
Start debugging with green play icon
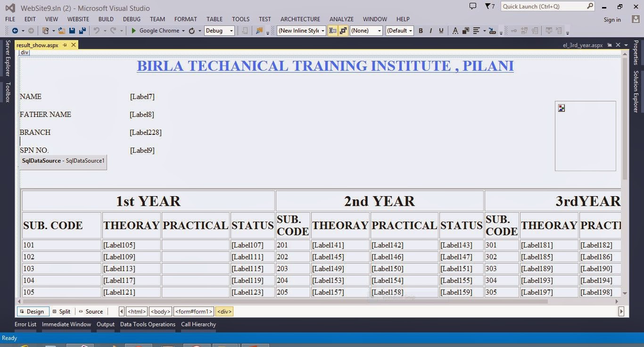coord(134,31)
